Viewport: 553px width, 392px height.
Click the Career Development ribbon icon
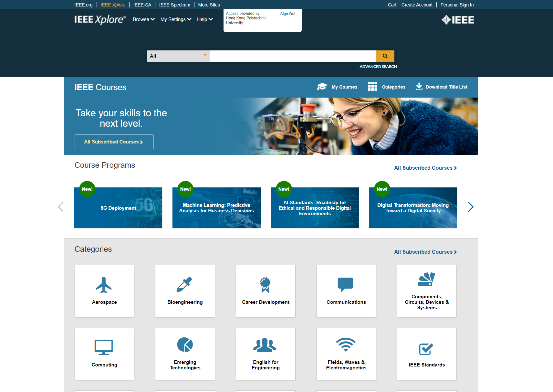point(265,285)
